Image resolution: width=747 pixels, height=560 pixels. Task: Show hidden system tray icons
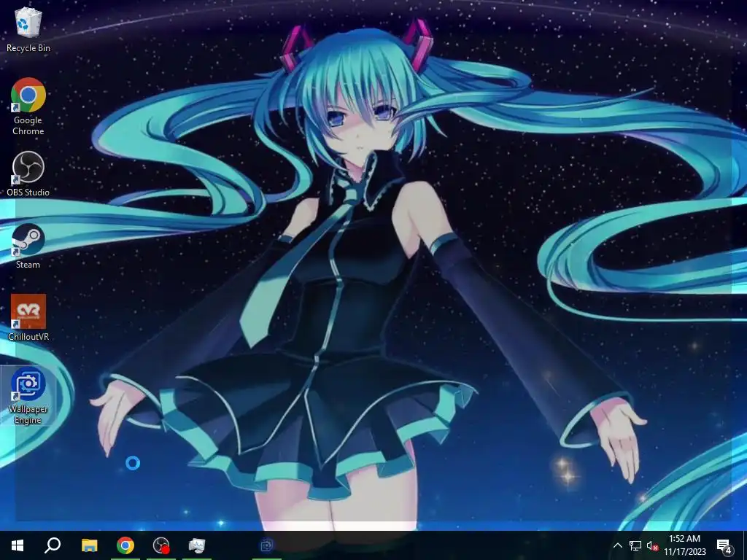coord(617,545)
